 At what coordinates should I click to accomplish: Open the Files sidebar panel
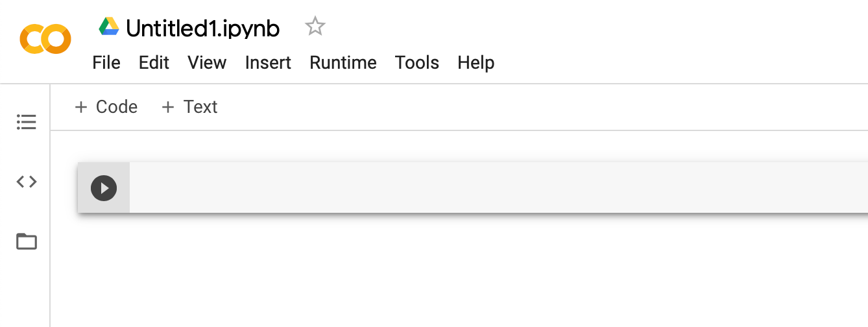[27, 241]
